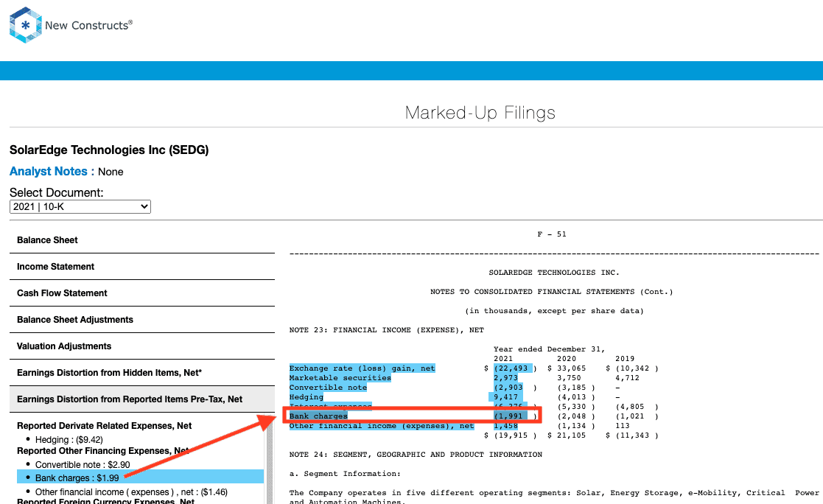Select Other financial income net : ($1.46) item
Viewport: 823px width, 504px height.
coord(131,492)
